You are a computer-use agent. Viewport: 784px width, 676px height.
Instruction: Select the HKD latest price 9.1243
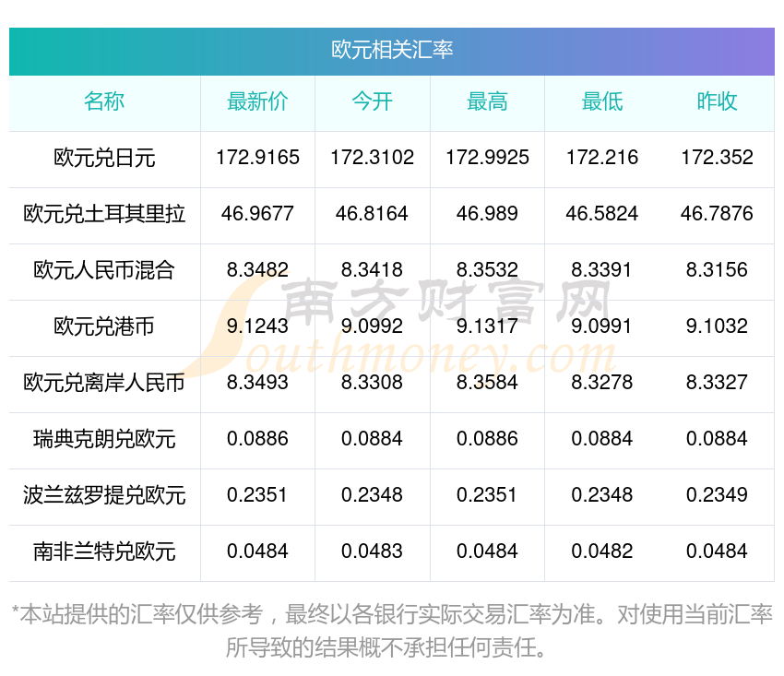(257, 326)
